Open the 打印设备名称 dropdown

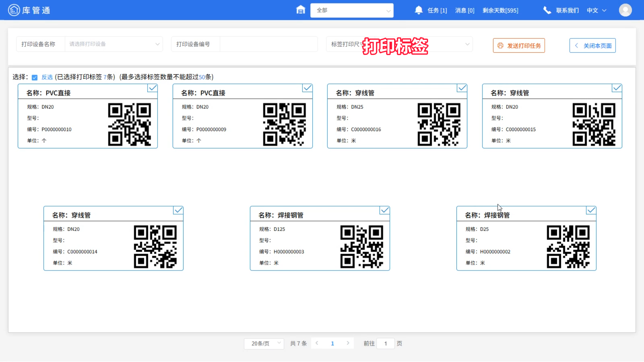[114, 44]
